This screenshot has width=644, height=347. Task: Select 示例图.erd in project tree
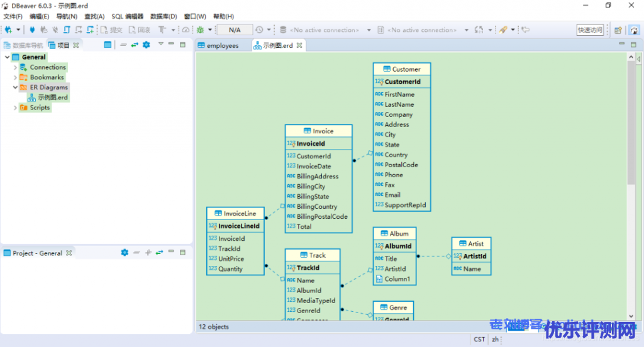tap(52, 97)
